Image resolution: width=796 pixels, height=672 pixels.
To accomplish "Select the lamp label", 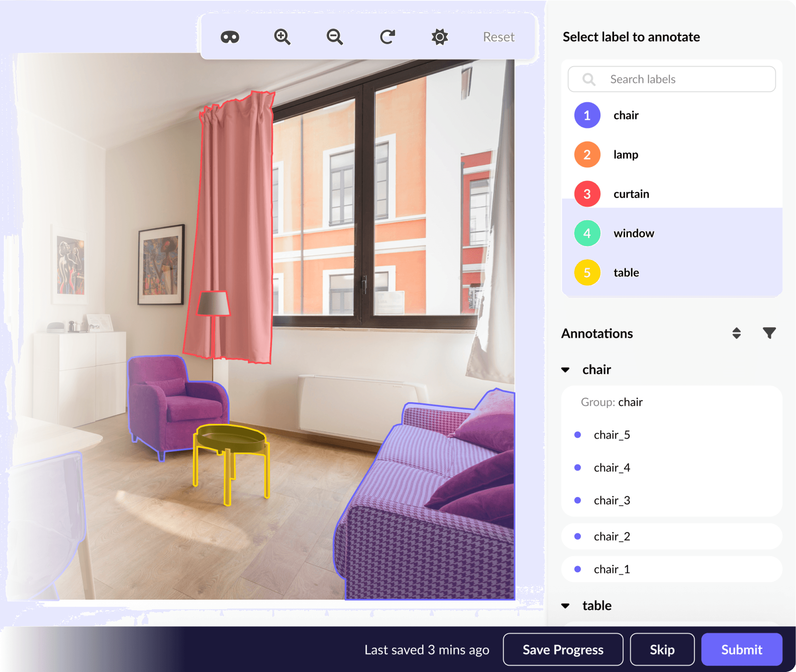I will tap(625, 154).
